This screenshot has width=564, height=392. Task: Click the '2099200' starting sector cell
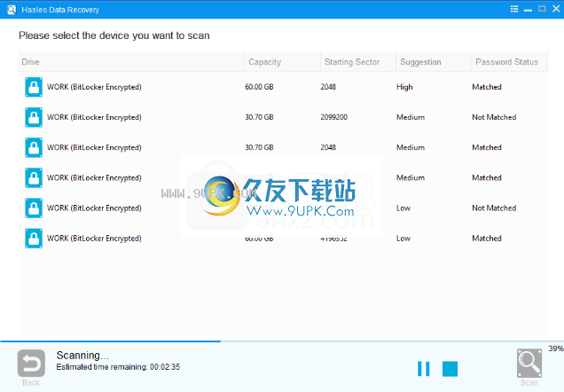[x=333, y=117]
